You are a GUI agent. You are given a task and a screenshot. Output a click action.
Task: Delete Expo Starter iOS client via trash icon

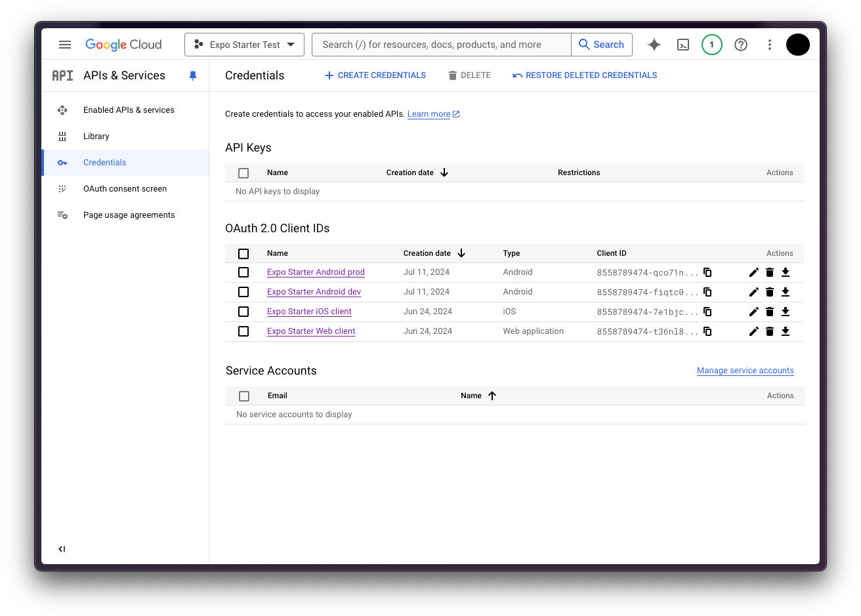pyautogui.click(x=770, y=312)
